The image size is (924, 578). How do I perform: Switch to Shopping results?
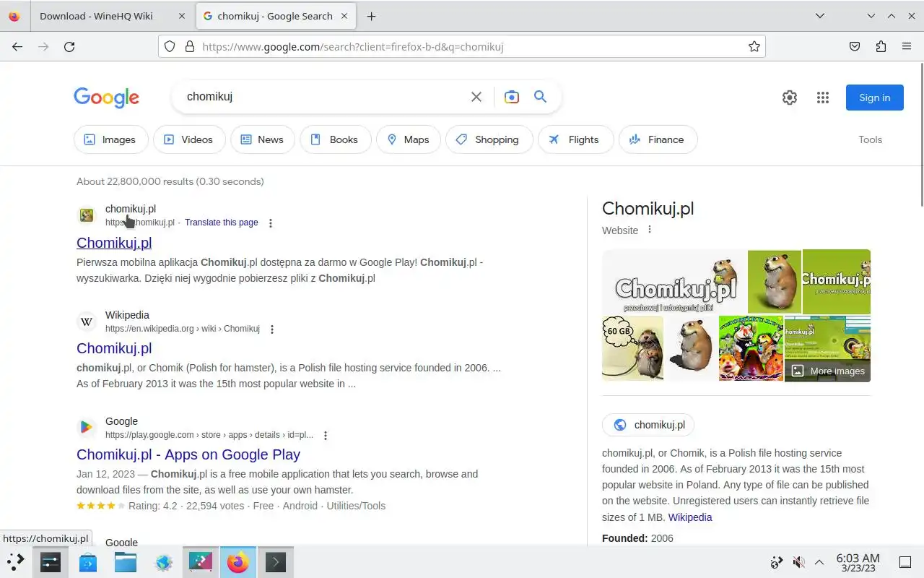point(489,139)
